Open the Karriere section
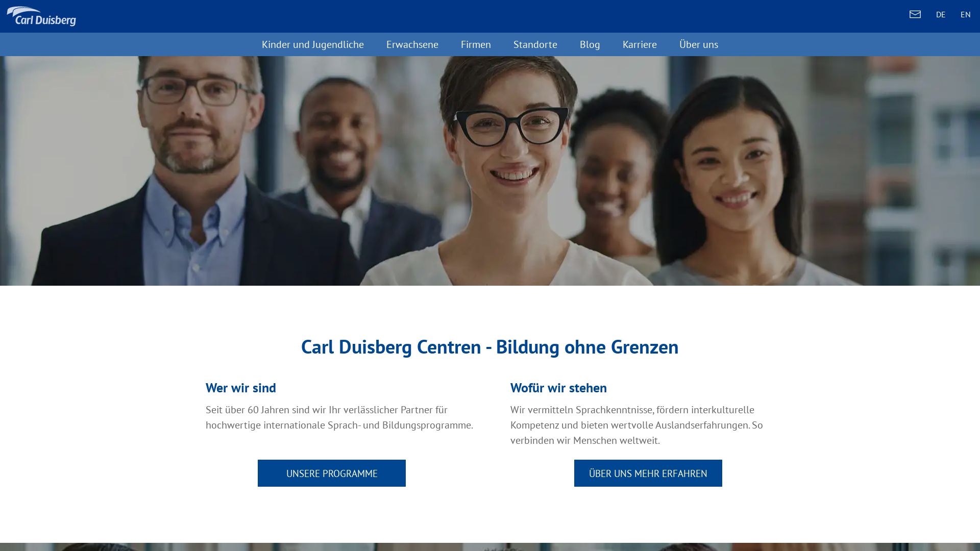This screenshot has width=980, height=551. coord(640,44)
